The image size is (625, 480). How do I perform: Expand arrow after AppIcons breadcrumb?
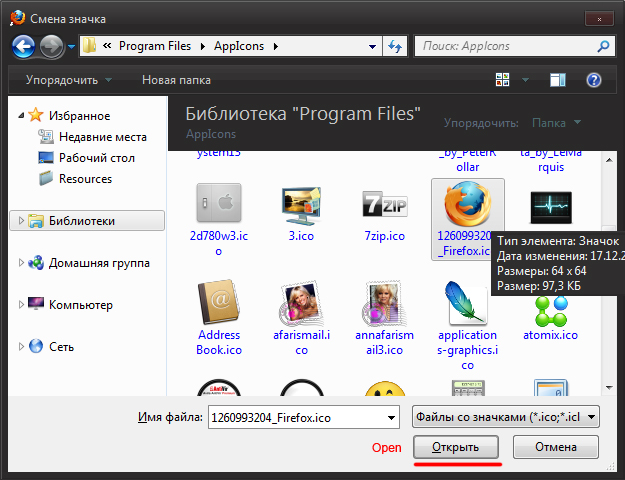pos(275,47)
